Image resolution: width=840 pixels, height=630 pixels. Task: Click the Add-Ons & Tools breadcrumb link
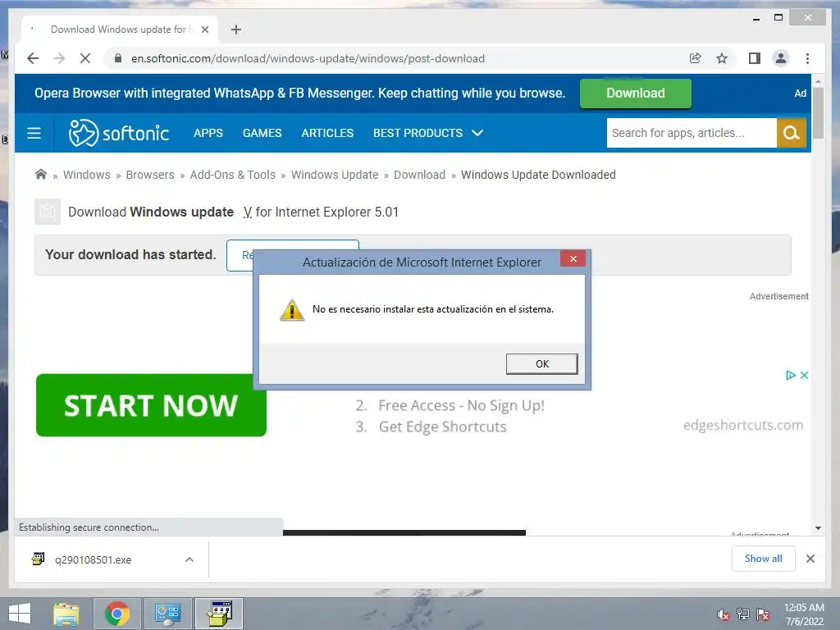pyautogui.click(x=232, y=175)
